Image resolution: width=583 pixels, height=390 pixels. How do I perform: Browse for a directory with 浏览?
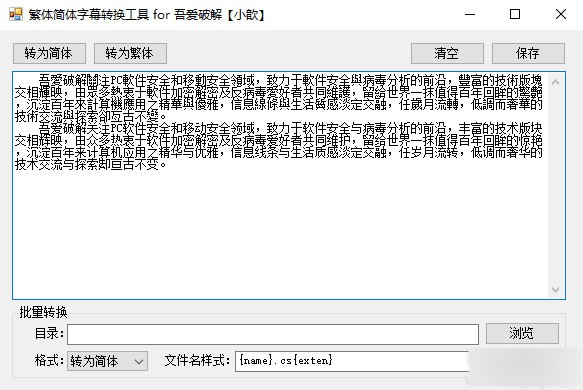[522, 333]
